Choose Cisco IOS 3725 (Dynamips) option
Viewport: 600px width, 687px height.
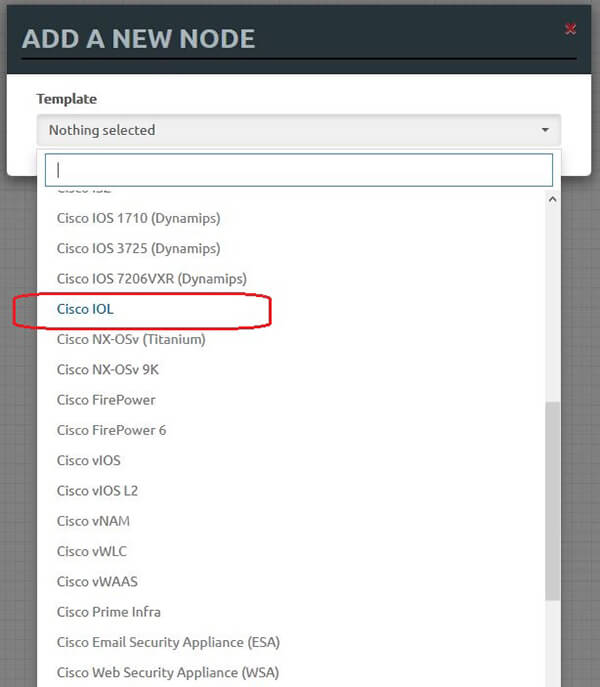coord(138,248)
